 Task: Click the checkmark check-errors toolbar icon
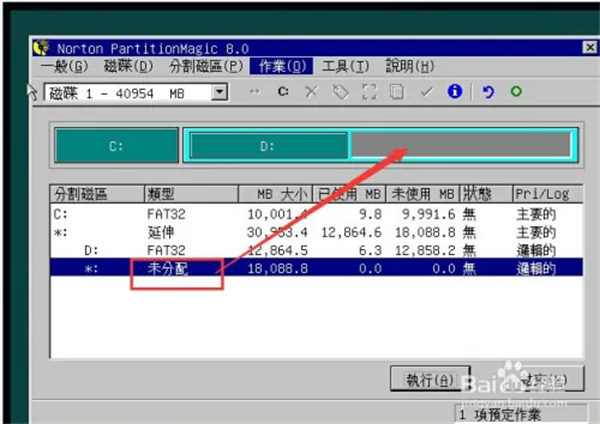click(x=426, y=92)
